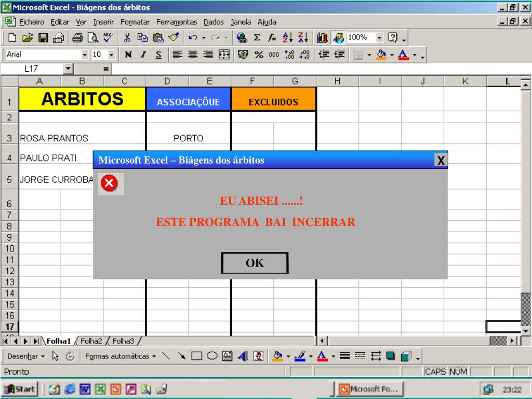This screenshot has height=399, width=532.
Task: Toggle the Select Objects arrow tool
Action: click(x=55, y=356)
